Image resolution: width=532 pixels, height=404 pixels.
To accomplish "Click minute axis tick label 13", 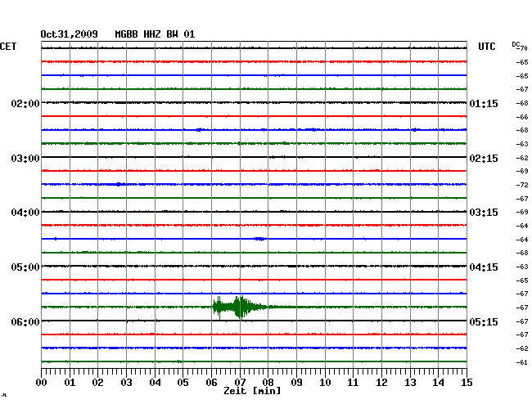I will pyautogui.click(x=410, y=382).
